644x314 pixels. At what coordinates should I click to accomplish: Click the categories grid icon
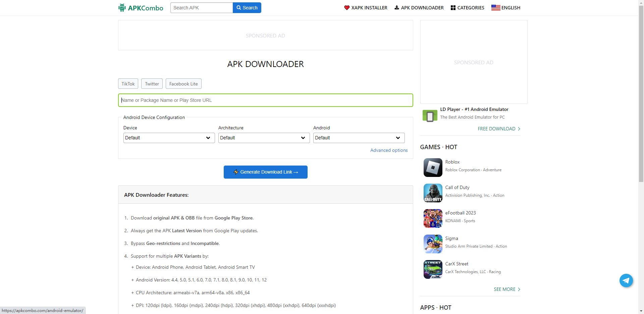(453, 8)
